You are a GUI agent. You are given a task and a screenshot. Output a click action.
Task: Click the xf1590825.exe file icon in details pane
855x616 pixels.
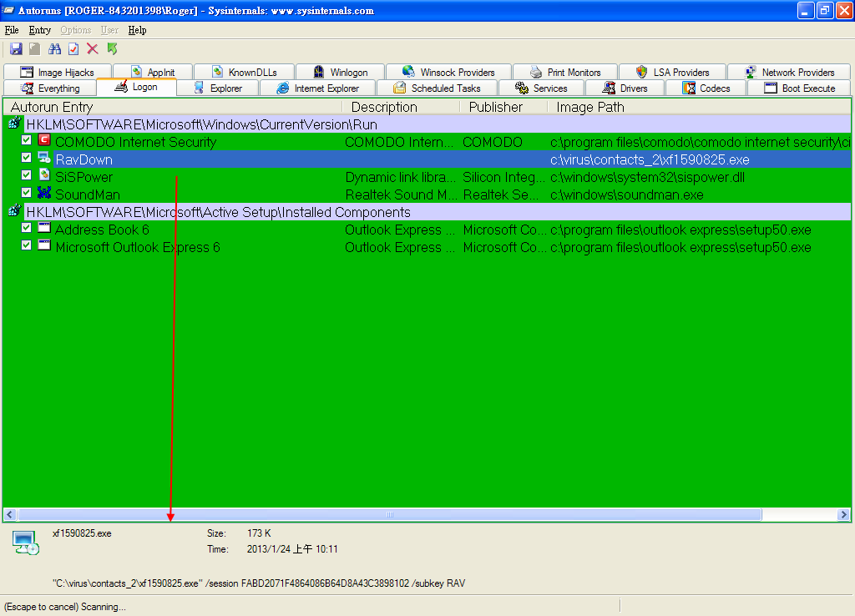26,543
